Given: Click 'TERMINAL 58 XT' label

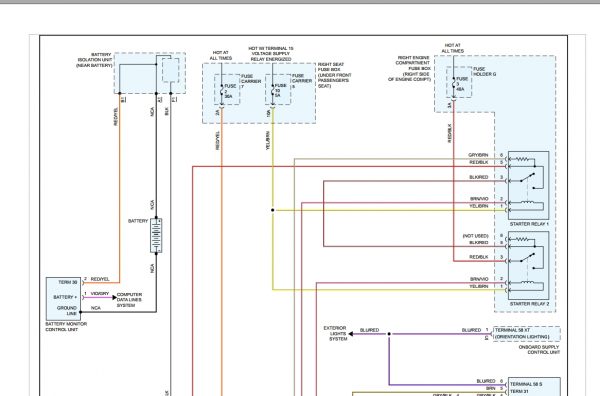Looking at the screenshot, I should [512, 330].
